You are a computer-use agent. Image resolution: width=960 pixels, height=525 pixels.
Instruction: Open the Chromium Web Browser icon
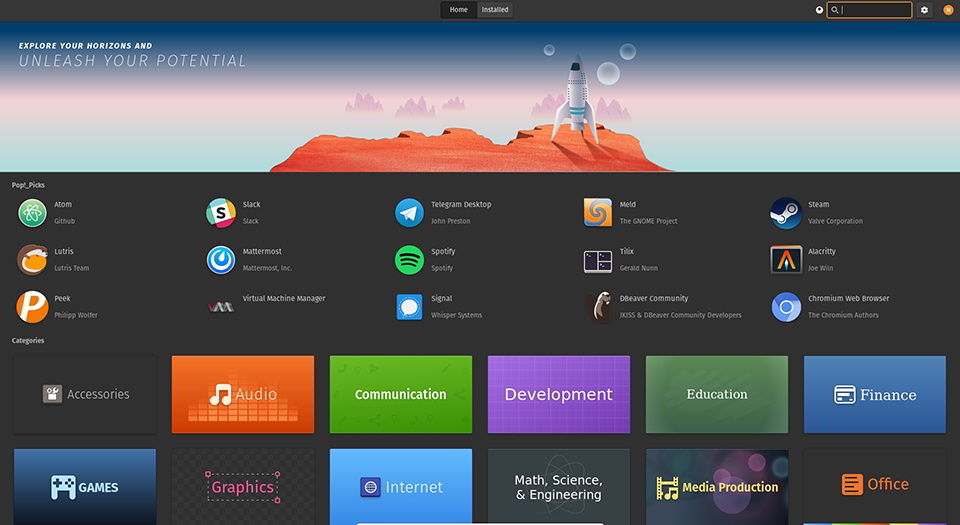[x=786, y=307]
